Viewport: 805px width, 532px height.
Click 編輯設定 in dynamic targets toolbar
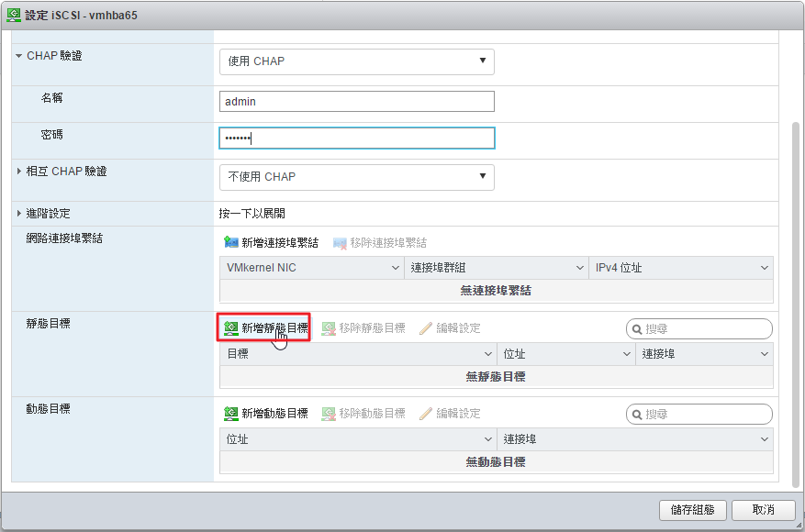(x=450, y=414)
